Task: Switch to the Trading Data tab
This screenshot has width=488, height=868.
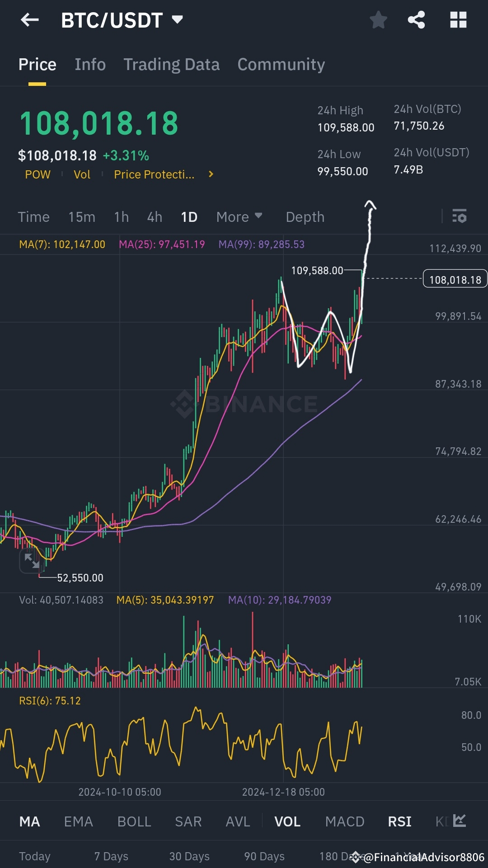Action: [x=171, y=64]
